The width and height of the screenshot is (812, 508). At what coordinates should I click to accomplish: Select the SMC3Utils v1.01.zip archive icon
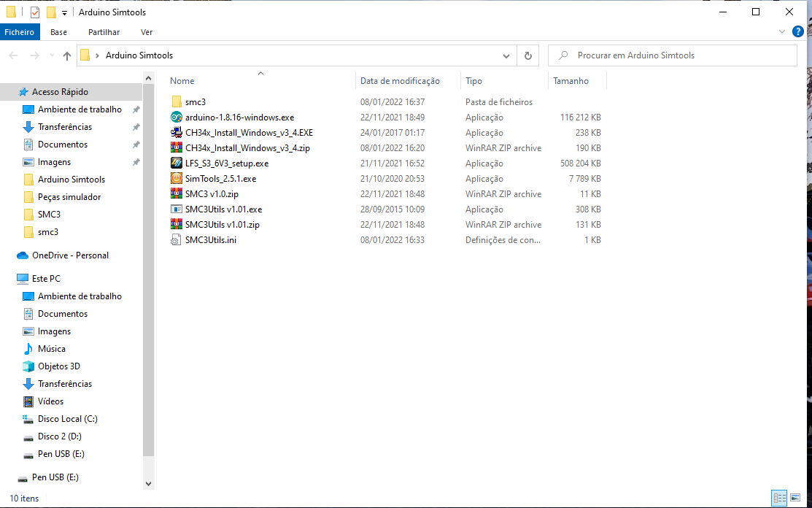(177, 225)
